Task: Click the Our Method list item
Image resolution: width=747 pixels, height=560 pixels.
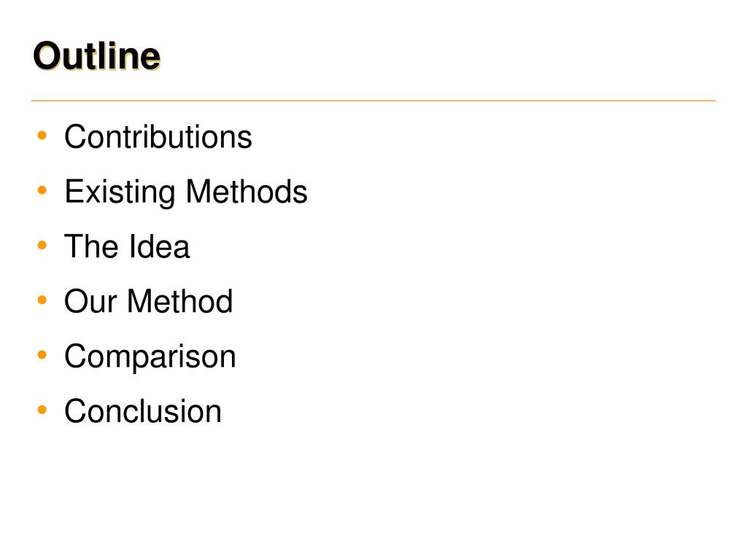Action: click(149, 301)
